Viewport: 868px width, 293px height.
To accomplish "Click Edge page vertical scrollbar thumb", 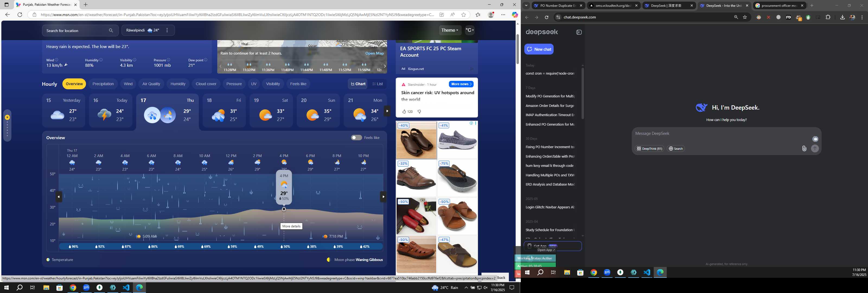I will pyautogui.click(x=518, y=49).
